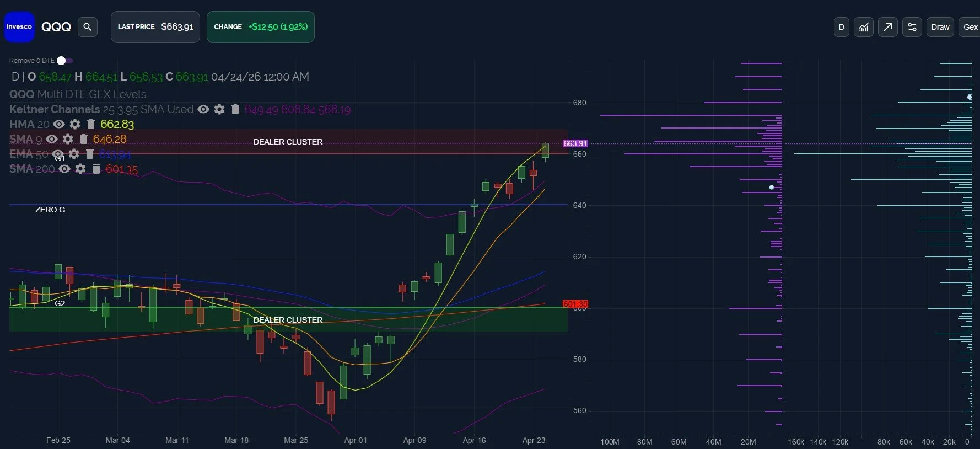Open the sliders settings button
The width and height of the screenshot is (980, 449).
(912, 27)
